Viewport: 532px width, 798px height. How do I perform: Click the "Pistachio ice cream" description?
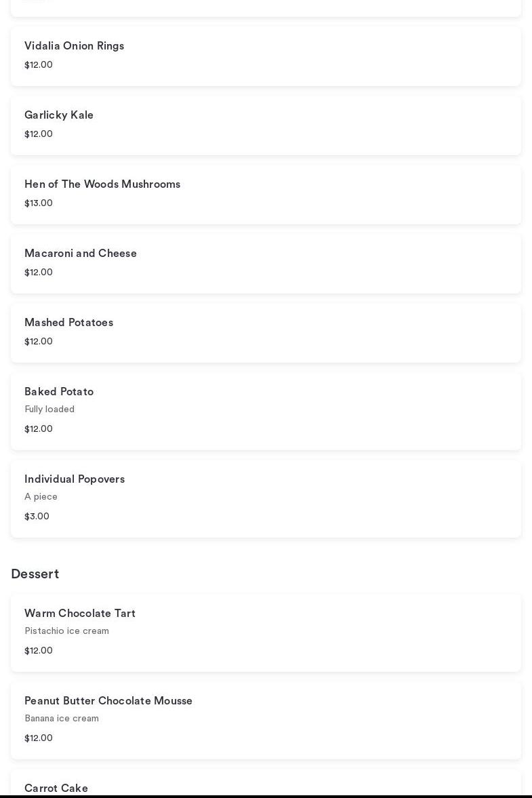tap(66, 631)
